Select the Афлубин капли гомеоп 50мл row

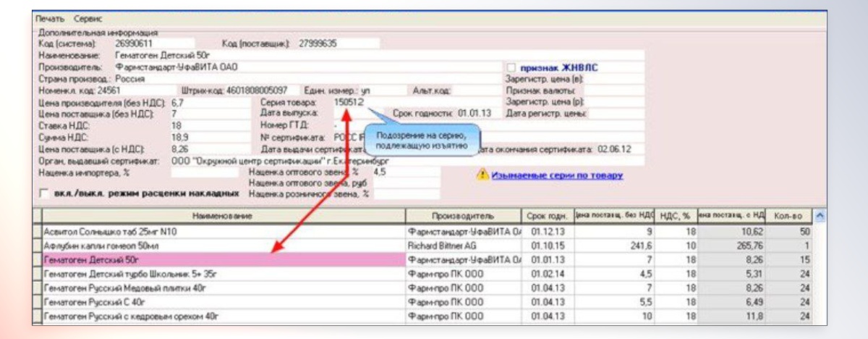point(223,246)
